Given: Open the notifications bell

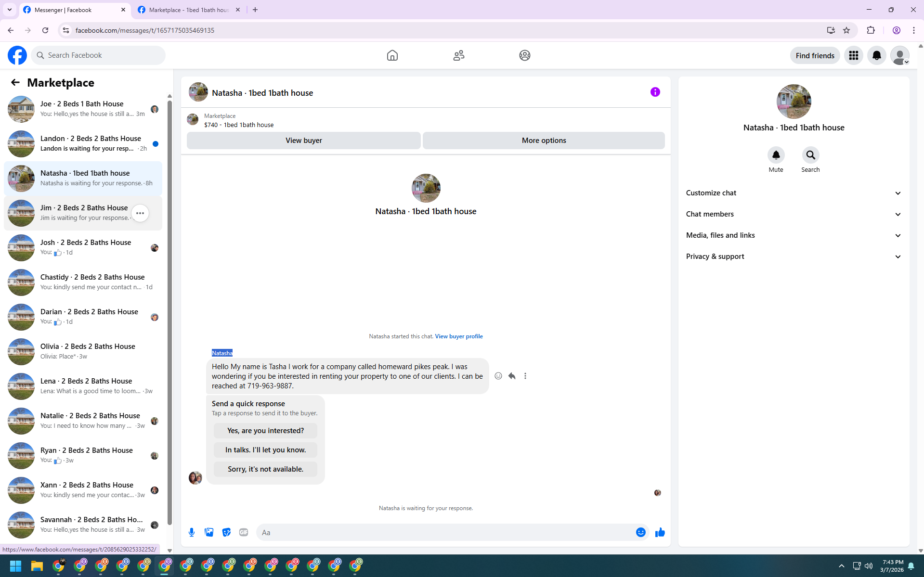Looking at the screenshot, I should 877,55.
